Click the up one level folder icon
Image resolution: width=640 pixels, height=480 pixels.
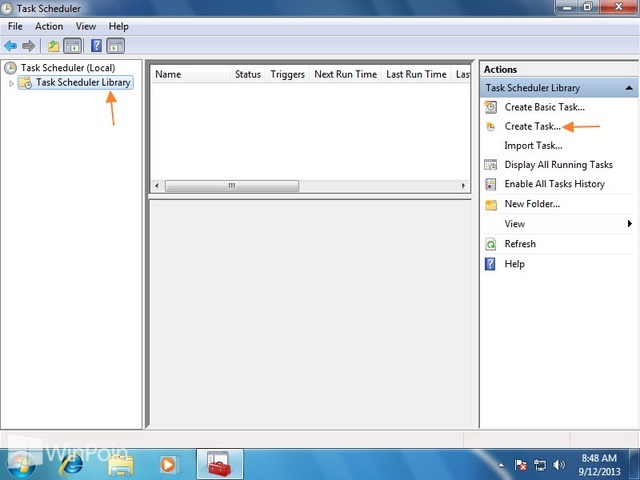(53, 46)
